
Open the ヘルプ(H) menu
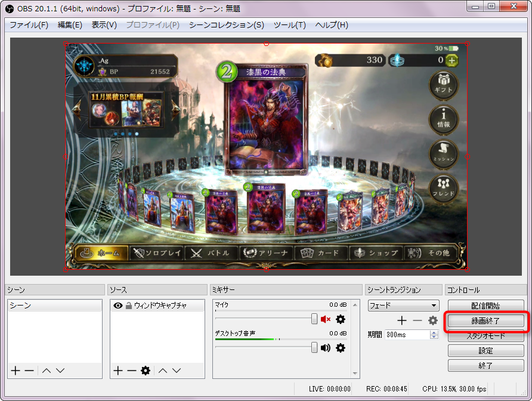[332, 25]
